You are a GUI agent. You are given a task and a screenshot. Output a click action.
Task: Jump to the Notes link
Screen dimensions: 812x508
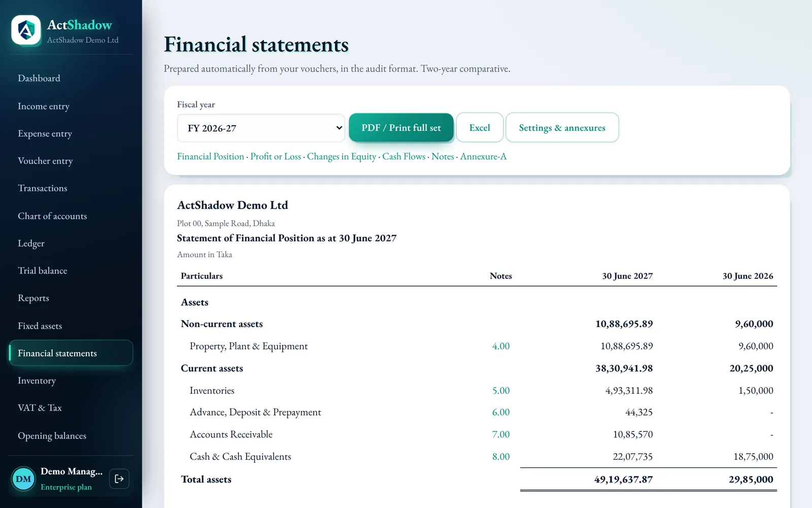pyautogui.click(x=443, y=156)
